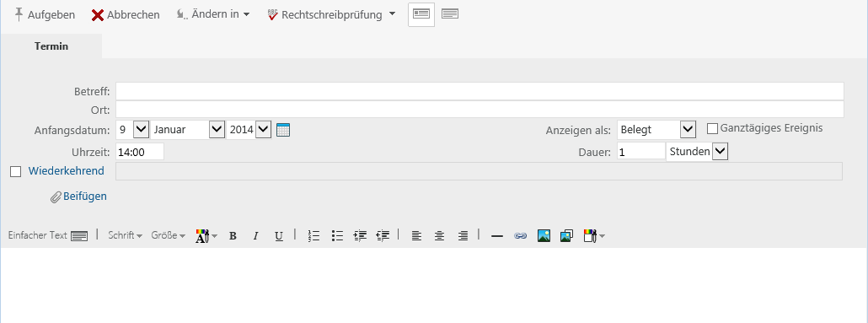Click the Aufgeben pin icon button
Viewport: 868px width, 323px height.
click(x=45, y=14)
